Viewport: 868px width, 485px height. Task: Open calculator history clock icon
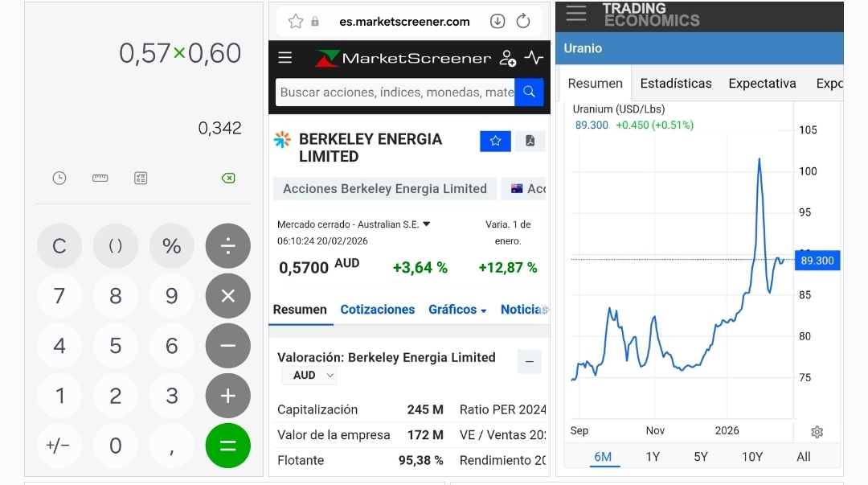tap(59, 178)
